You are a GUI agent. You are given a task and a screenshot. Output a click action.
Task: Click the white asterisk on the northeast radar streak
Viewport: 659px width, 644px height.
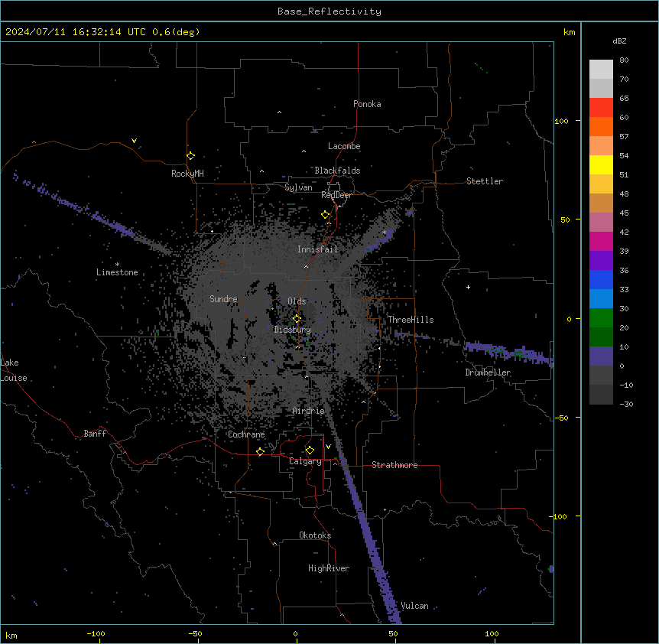point(384,232)
